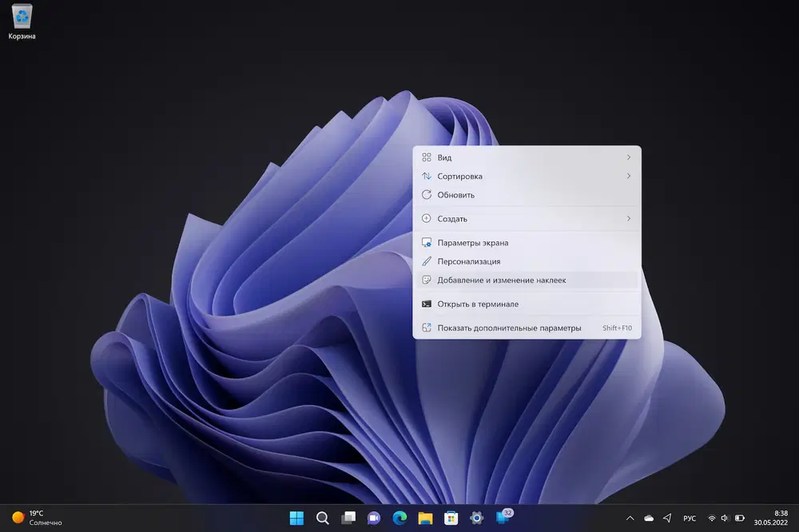
Task: Click the Wi-Fi network tray icon
Action: pos(712,518)
